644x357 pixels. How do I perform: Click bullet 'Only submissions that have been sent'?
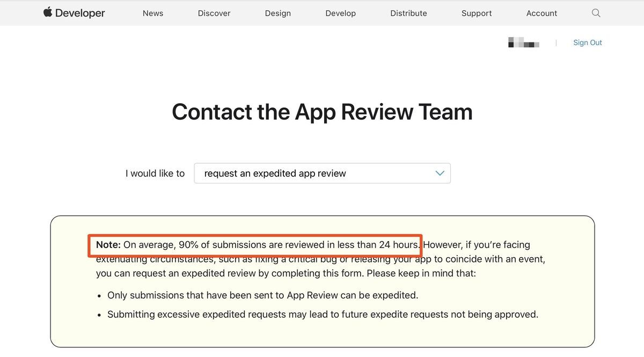tap(262, 295)
